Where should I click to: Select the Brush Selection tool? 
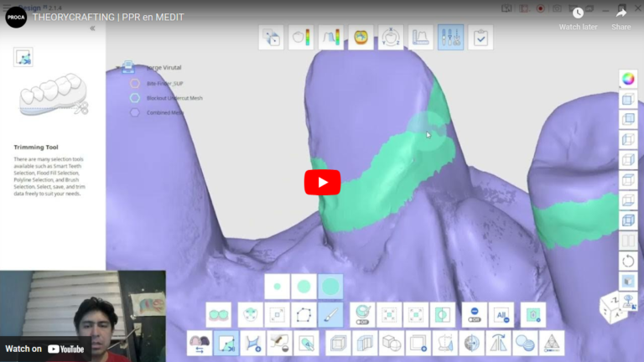coord(330,315)
